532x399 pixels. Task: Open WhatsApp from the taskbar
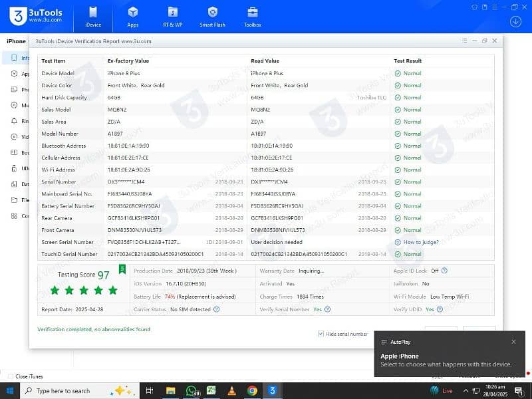(192, 391)
